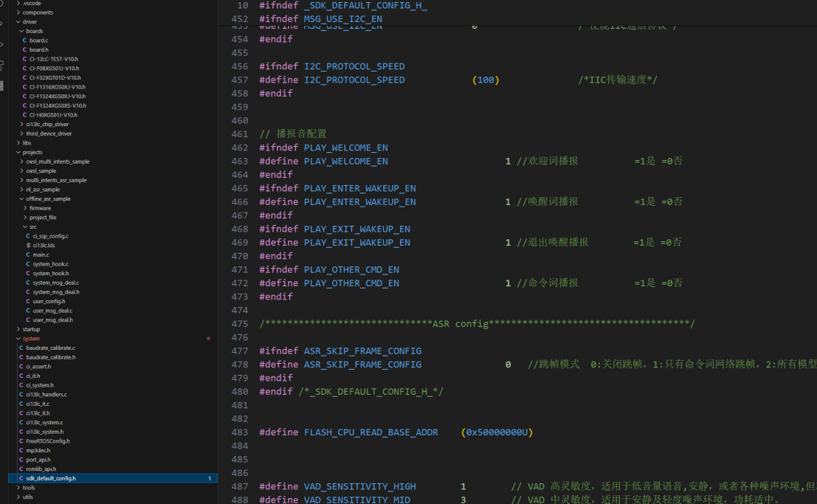Collapse the boards folder chevron
This screenshot has width=817, height=504.
click(21, 32)
